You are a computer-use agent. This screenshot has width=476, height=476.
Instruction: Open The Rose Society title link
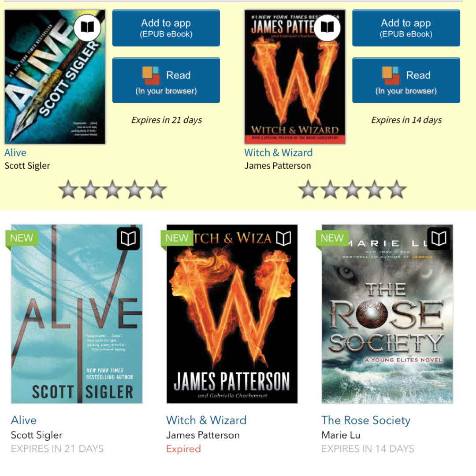pos(366,420)
